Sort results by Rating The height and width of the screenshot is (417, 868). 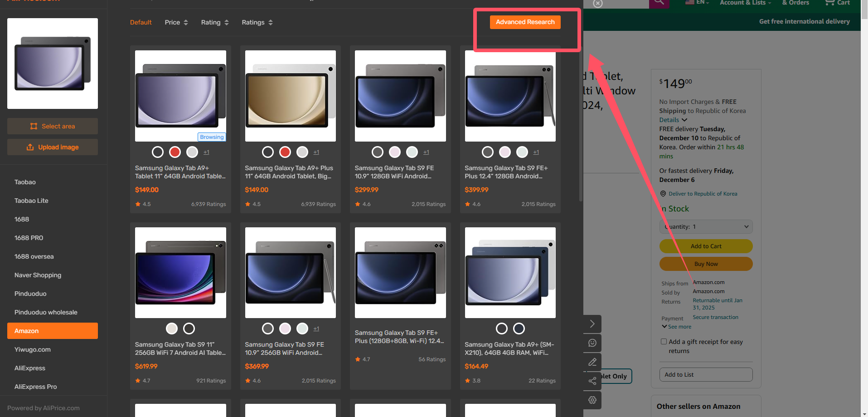(x=215, y=22)
